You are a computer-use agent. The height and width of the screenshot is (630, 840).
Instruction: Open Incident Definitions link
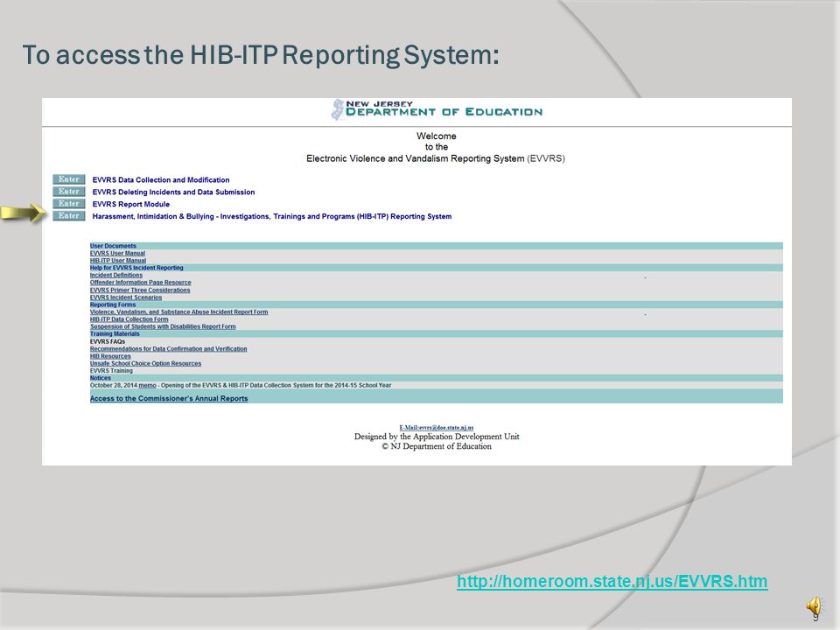[116, 276]
